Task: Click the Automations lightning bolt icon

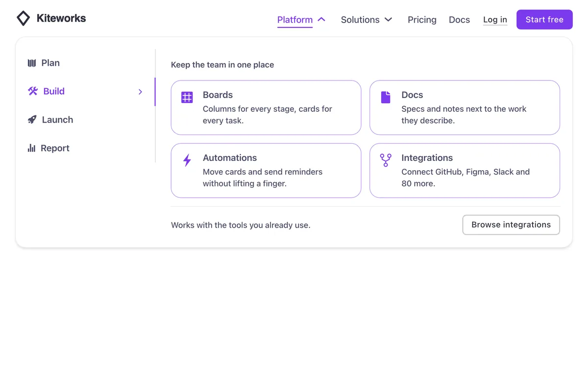Action: pyautogui.click(x=187, y=160)
